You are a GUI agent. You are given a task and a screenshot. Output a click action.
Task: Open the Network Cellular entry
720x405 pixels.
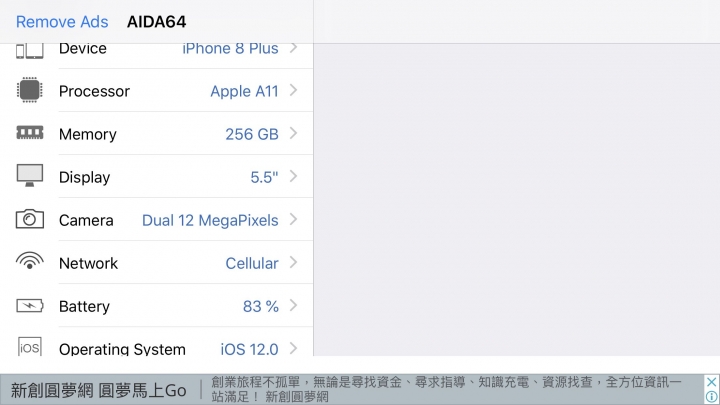point(156,263)
